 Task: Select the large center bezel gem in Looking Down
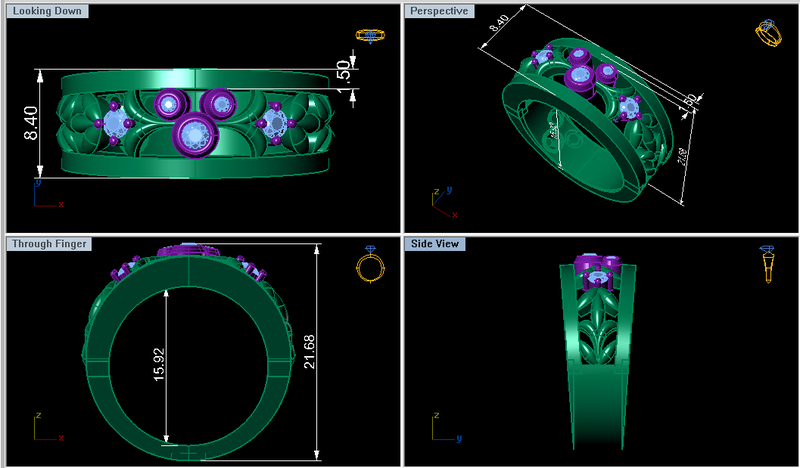point(195,135)
